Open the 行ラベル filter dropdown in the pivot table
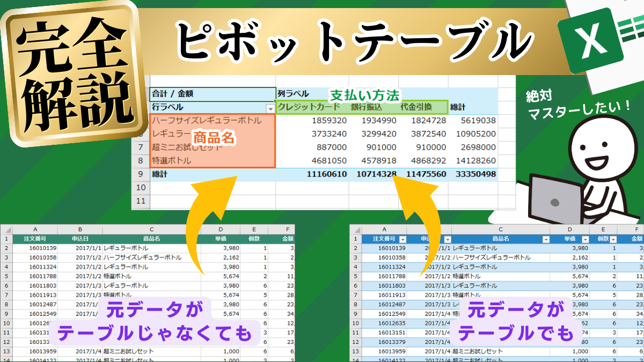This screenshot has width=644, height=362. coord(271,109)
